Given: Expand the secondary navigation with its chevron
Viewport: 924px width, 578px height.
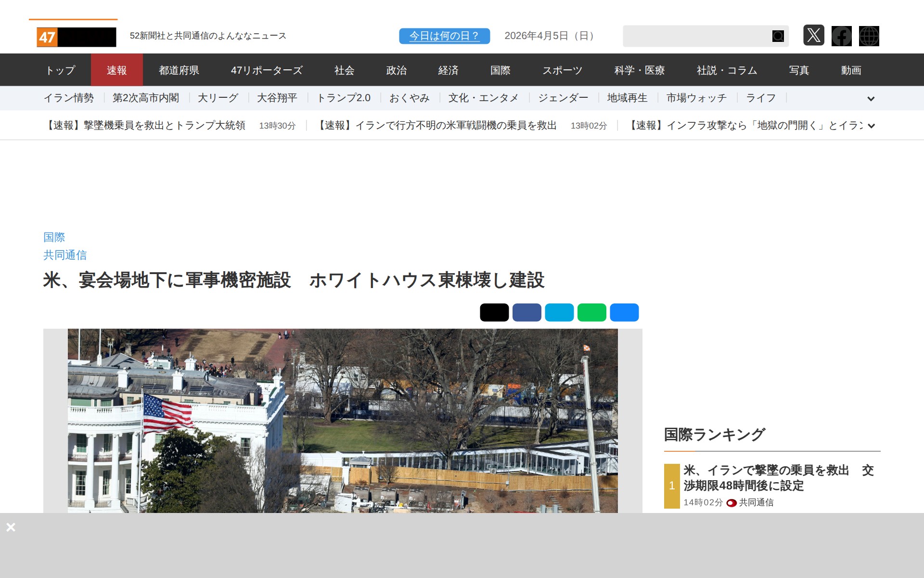Looking at the screenshot, I should pyautogui.click(x=871, y=99).
